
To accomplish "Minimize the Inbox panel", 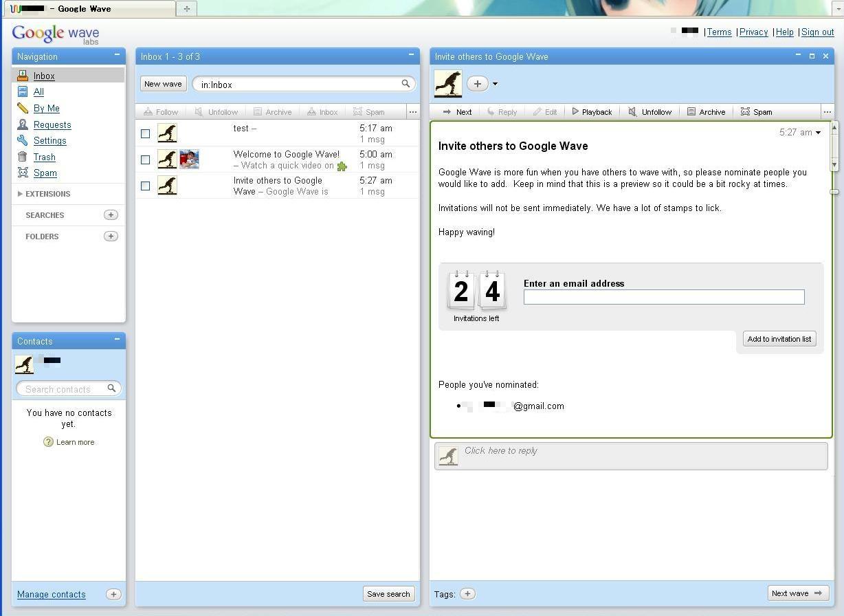I will [x=411, y=55].
